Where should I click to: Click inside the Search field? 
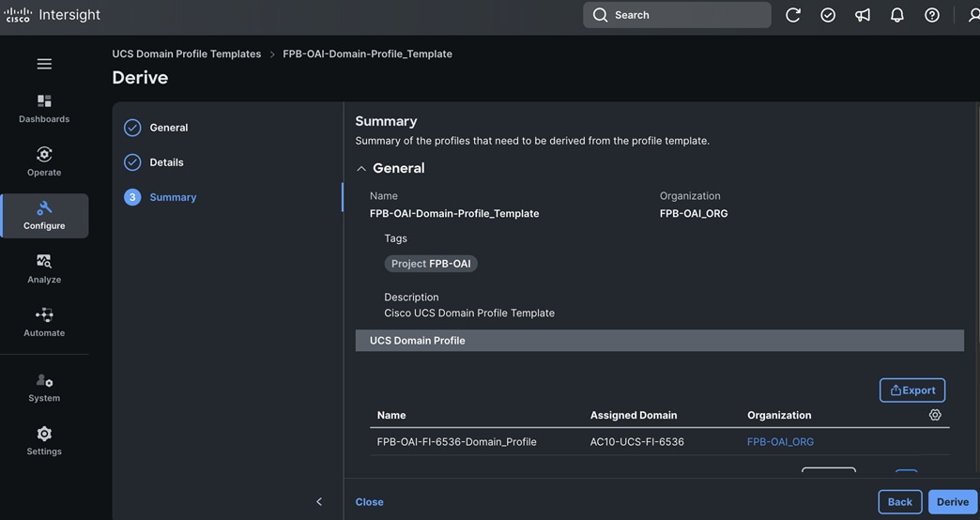(677, 15)
